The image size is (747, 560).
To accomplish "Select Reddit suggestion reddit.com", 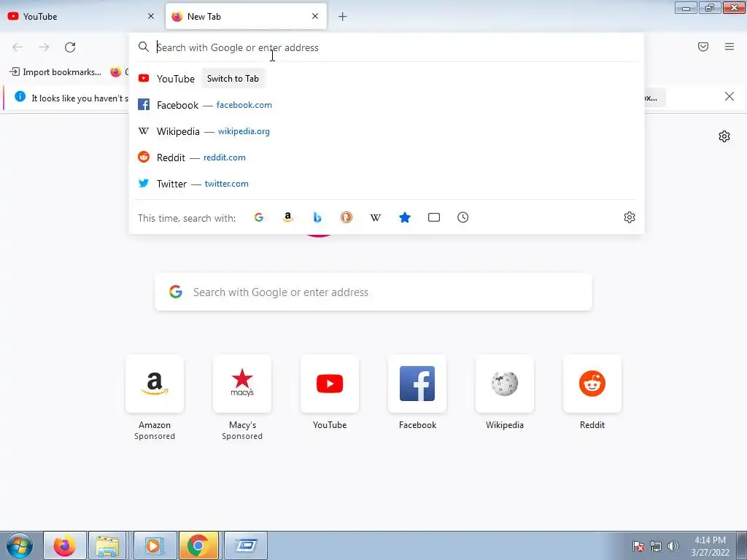I will 387,157.
